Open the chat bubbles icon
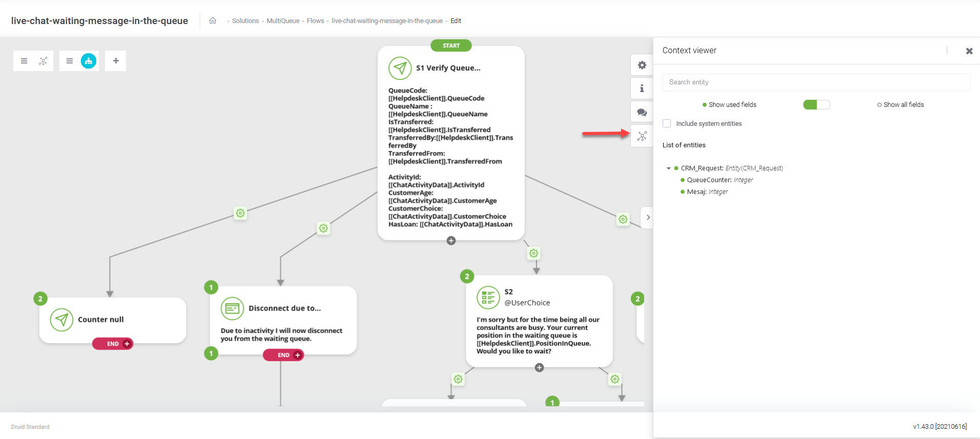 point(642,113)
